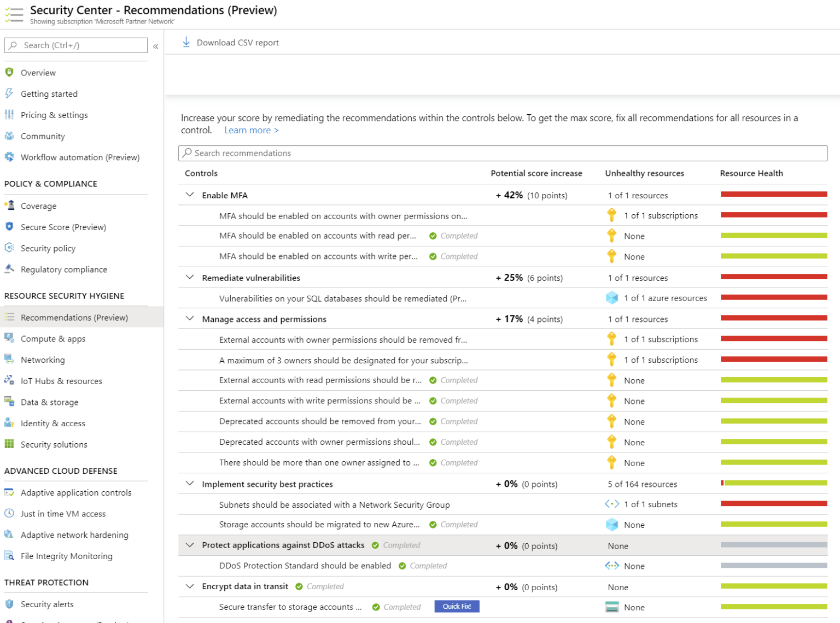This screenshot has width=840, height=623.
Task: Click the Just in time VM access clock icon
Action: [9, 514]
